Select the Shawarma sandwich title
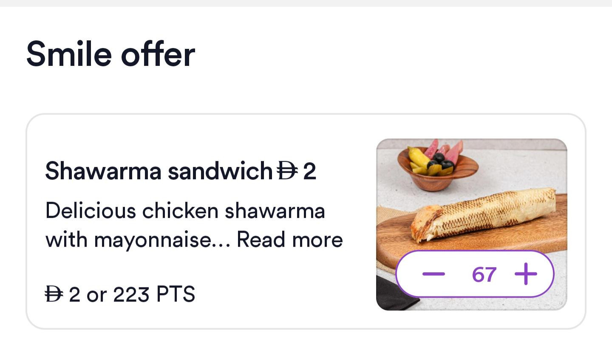612x364 pixels. point(158,171)
